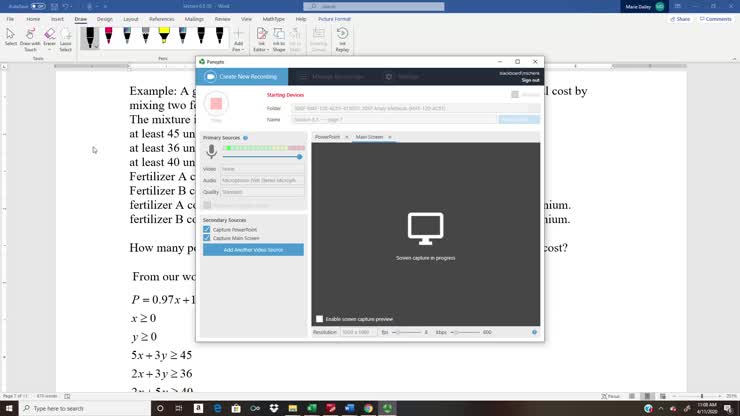Open the Quality dropdown
The height and width of the screenshot is (416, 740).
click(x=262, y=192)
